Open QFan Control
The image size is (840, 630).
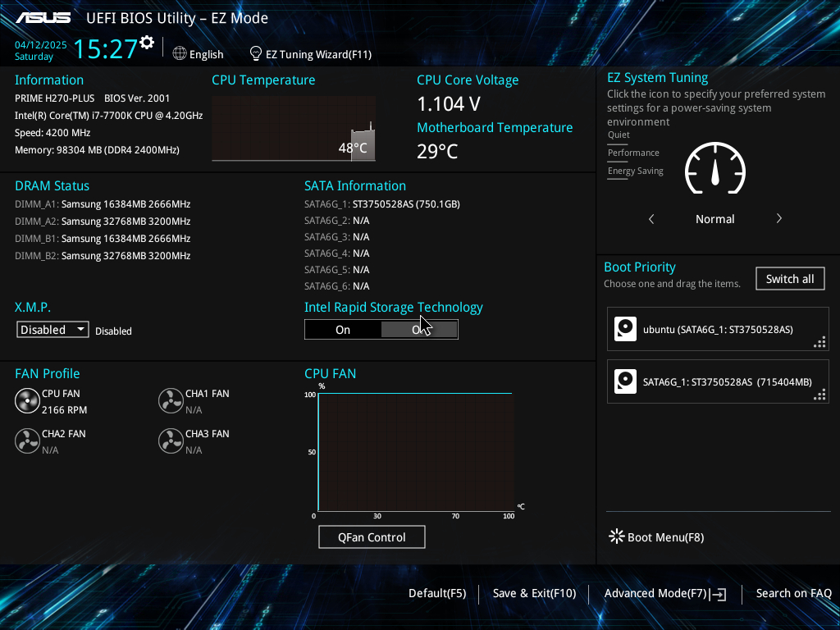coord(372,536)
